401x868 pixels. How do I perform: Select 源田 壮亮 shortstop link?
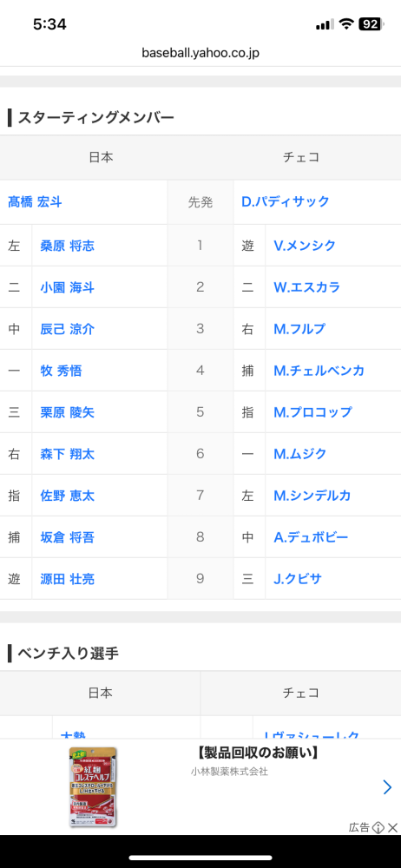67,579
